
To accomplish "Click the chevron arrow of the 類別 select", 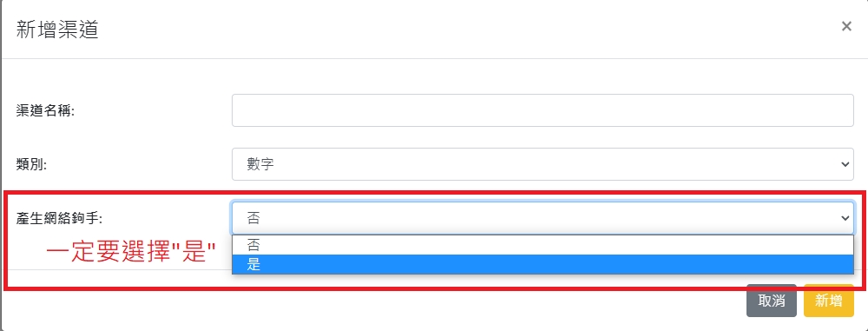I will tap(845, 164).
